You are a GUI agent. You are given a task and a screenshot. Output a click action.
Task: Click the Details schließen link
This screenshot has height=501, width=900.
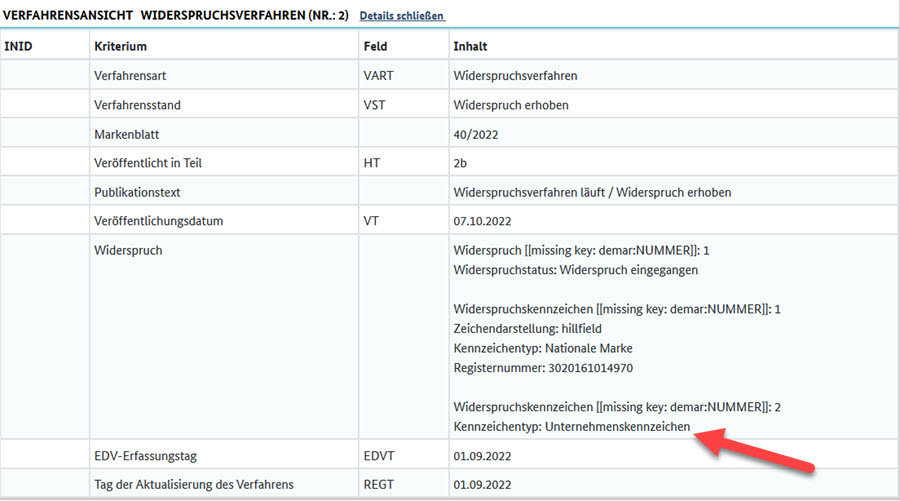(402, 16)
